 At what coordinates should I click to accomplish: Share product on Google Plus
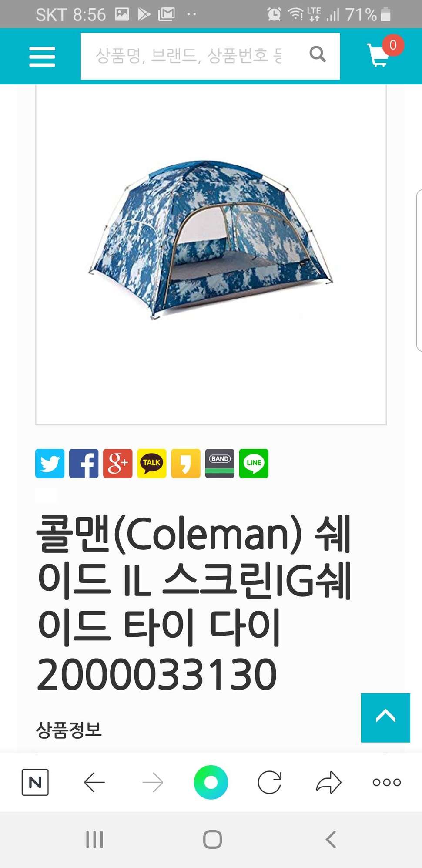pyautogui.click(x=117, y=463)
